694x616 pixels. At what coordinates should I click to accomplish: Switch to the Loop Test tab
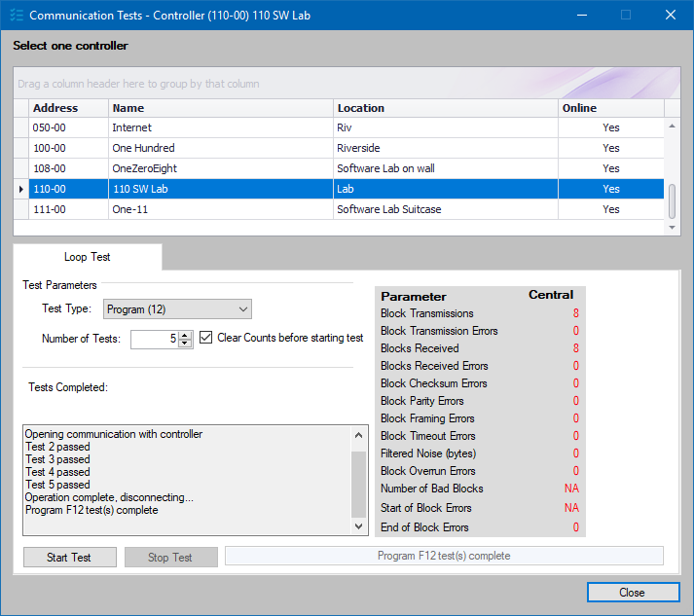click(x=88, y=257)
